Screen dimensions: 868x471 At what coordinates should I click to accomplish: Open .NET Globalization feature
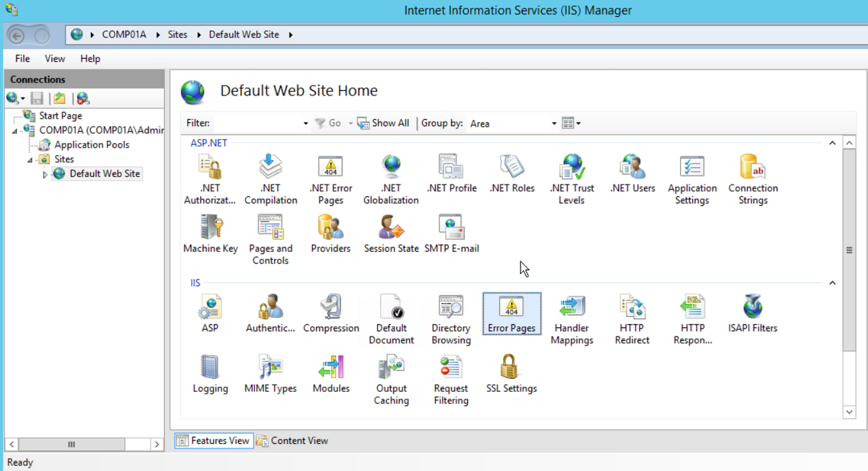tap(391, 180)
